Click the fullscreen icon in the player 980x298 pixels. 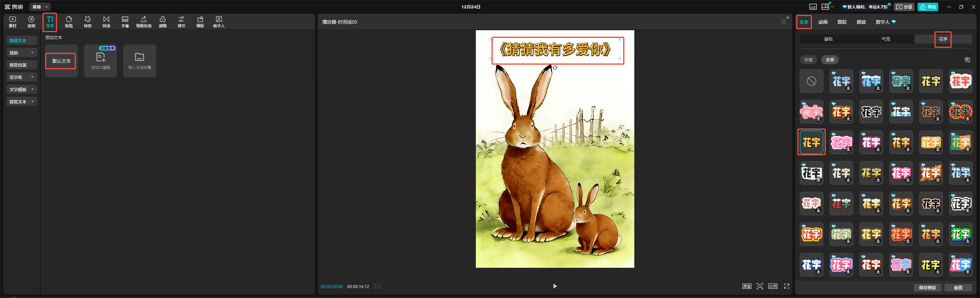[787, 286]
